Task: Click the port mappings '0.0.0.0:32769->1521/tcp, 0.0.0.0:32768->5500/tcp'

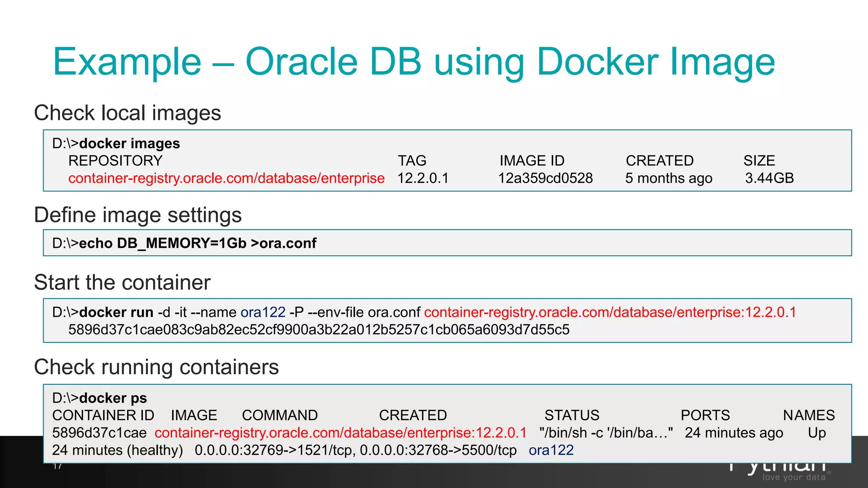Action: pyautogui.click(x=356, y=450)
